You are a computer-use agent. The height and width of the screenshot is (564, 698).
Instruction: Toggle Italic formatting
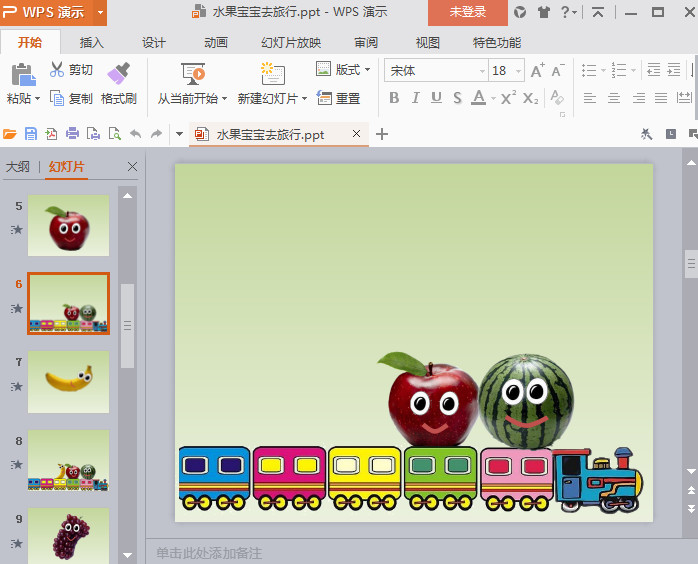(x=415, y=98)
